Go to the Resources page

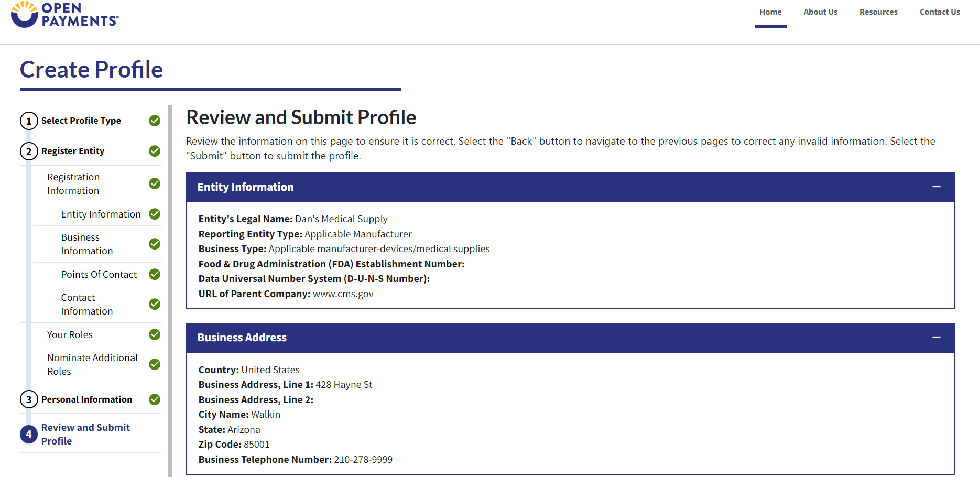[878, 12]
